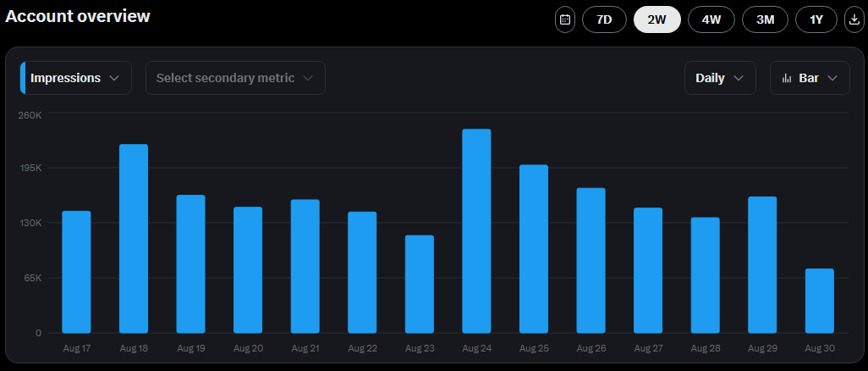The height and width of the screenshot is (371, 868).
Task: Open the calendar date picker
Action: tap(564, 20)
